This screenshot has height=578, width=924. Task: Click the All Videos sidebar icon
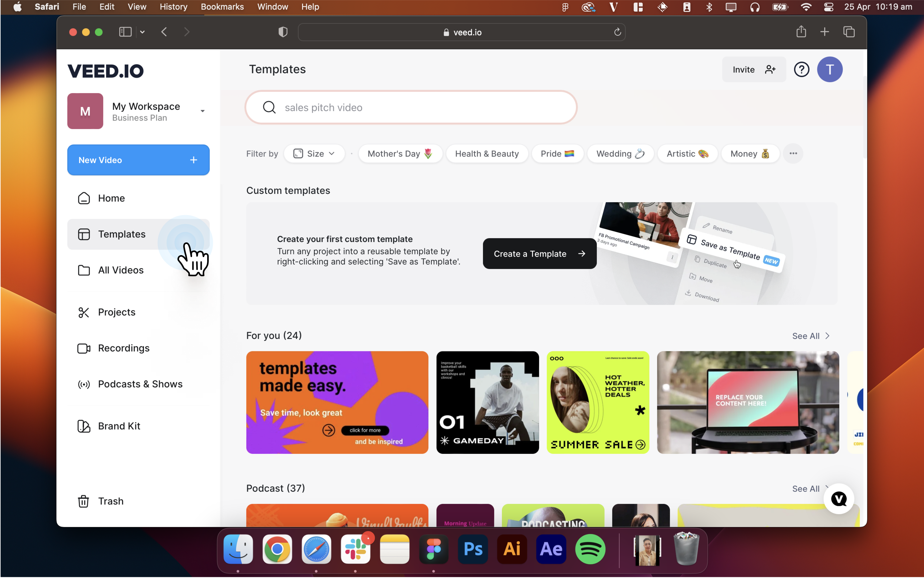click(84, 270)
